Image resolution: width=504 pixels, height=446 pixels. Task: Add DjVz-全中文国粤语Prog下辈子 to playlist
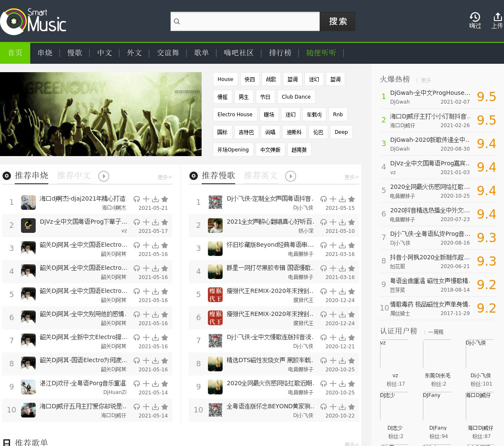(x=146, y=222)
